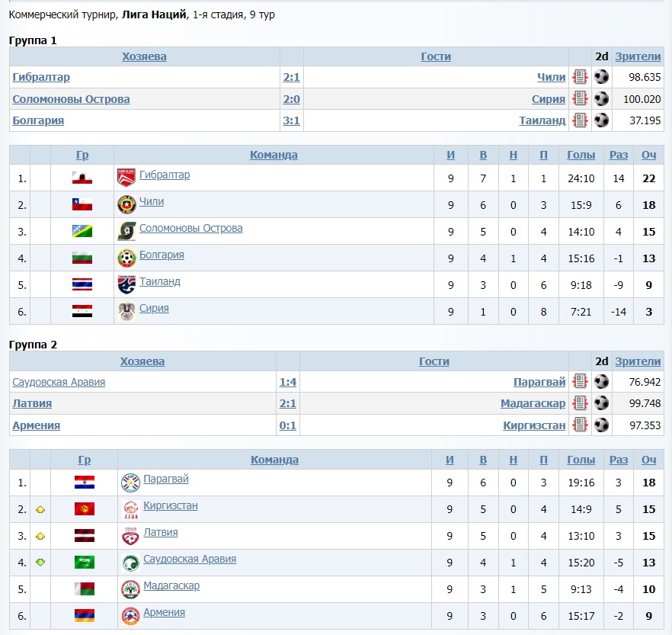Open match report icon for Гибралтар–Чили
The width and height of the screenshot is (672, 635).
(581, 77)
